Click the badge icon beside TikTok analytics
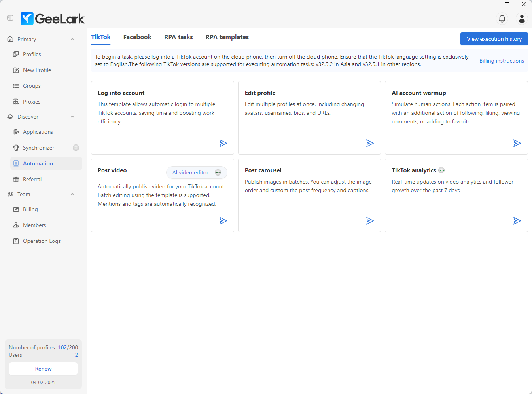The height and width of the screenshot is (394, 532). 441,170
